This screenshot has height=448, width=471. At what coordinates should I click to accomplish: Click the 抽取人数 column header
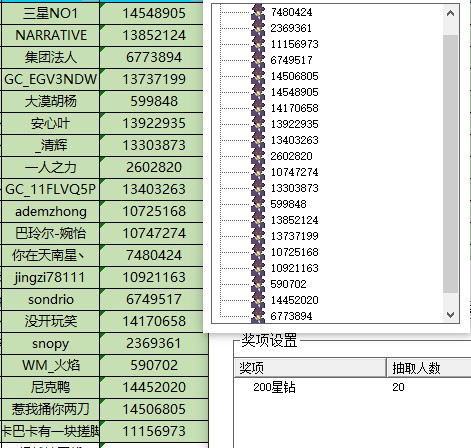coord(429,368)
